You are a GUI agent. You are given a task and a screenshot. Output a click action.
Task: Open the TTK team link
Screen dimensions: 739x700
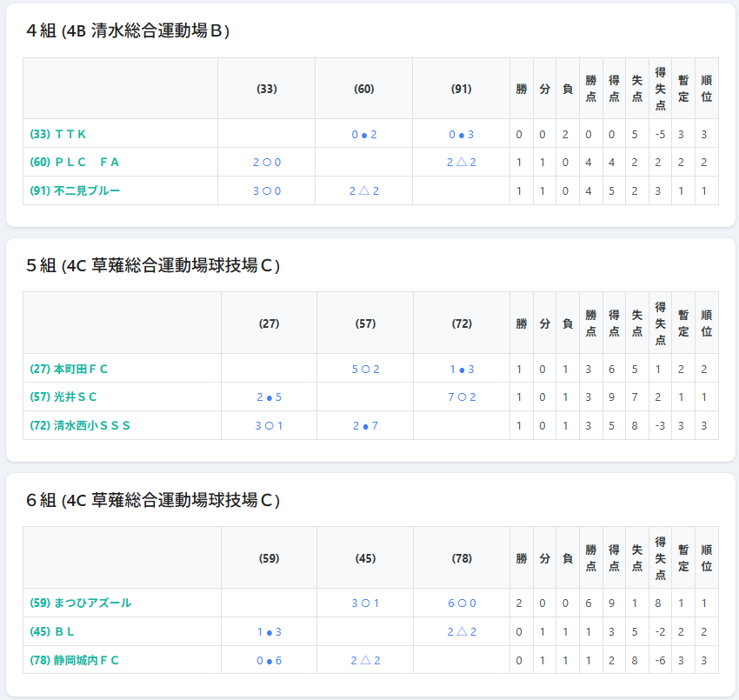pos(58,134)
